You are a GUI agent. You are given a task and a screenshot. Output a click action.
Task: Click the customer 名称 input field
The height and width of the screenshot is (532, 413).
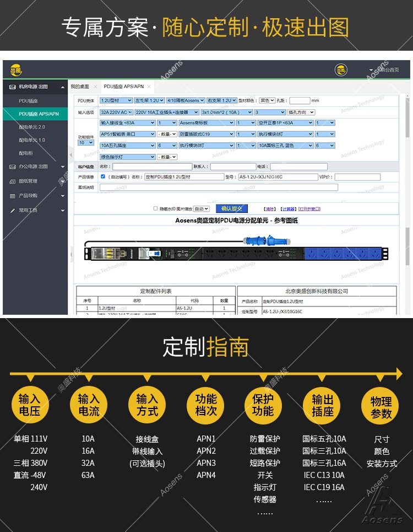coord(153,166)
